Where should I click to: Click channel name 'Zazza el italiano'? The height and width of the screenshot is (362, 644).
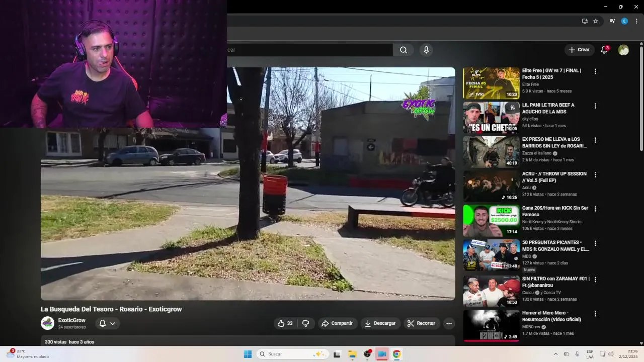(x=537, y=153)
